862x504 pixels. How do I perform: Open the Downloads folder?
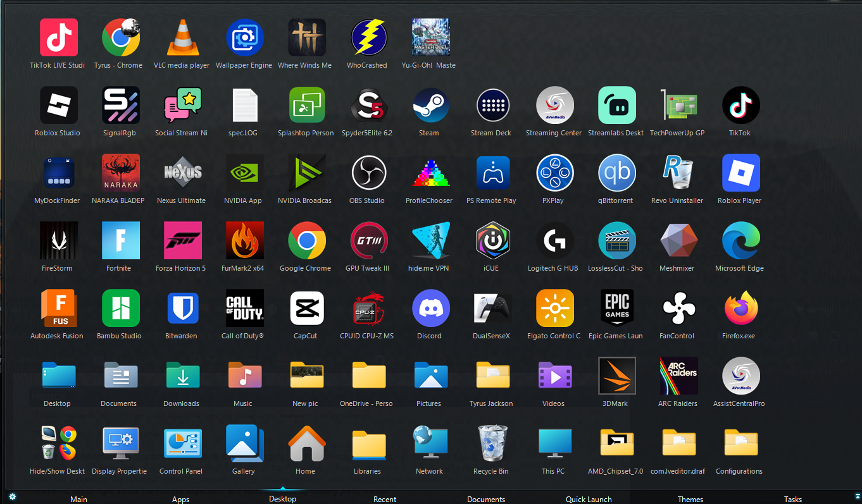(x=181, y=376)
